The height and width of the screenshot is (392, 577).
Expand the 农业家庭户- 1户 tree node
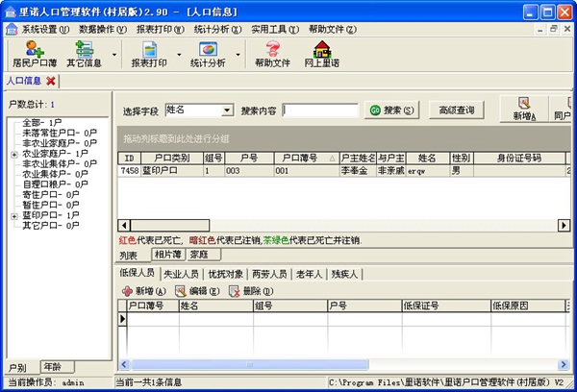14,155
